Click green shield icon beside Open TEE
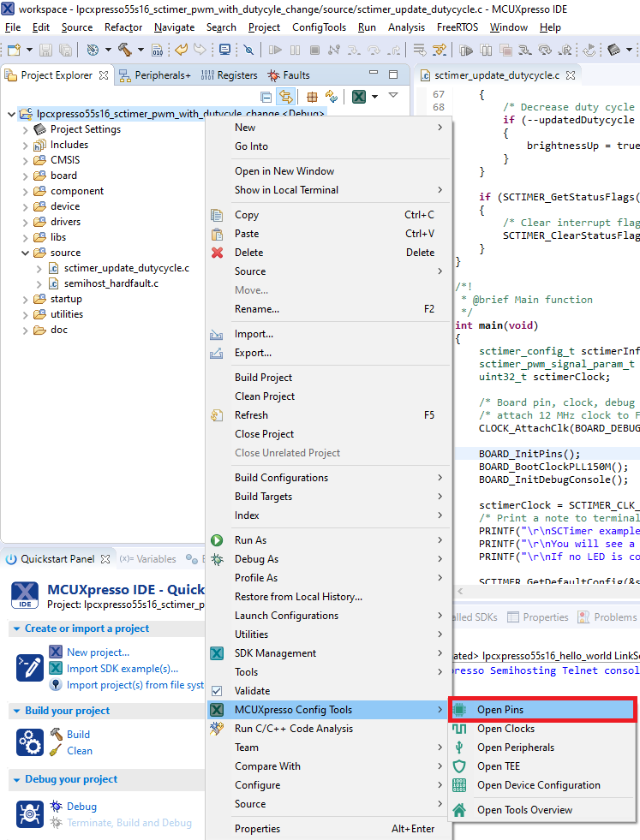The image size is (640, 840). click(x=459, y=766)
